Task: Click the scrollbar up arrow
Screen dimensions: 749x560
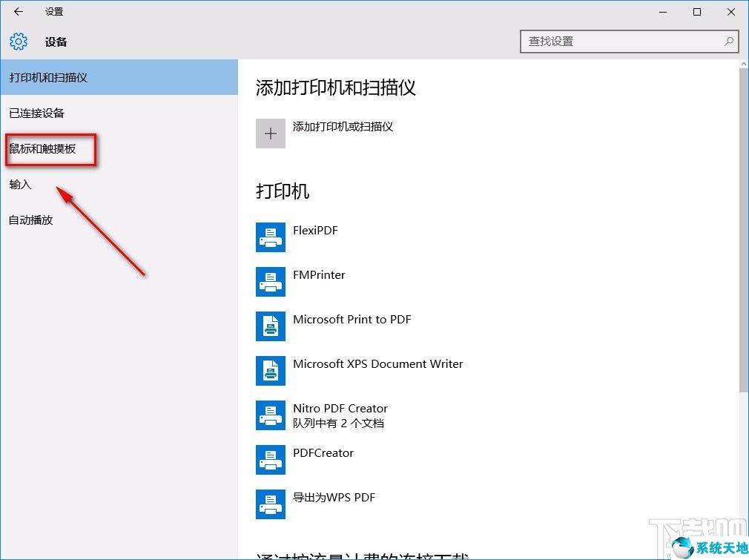Action: 744,64
